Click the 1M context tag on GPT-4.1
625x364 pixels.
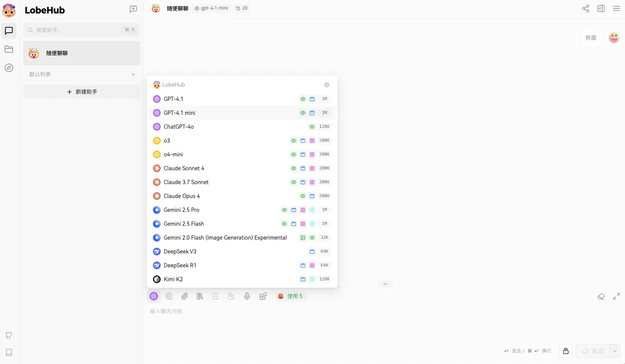coord(324,99)
